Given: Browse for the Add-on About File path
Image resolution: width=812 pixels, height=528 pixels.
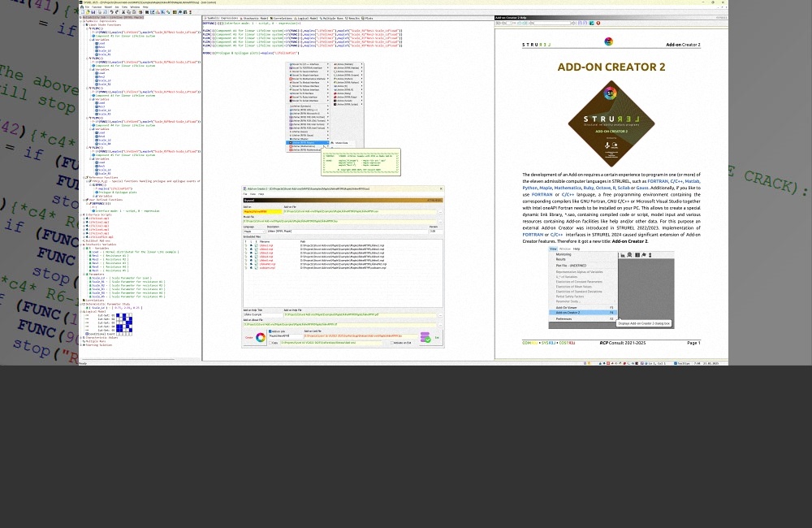Looking at the screenshot, I should tap(440, 325).
